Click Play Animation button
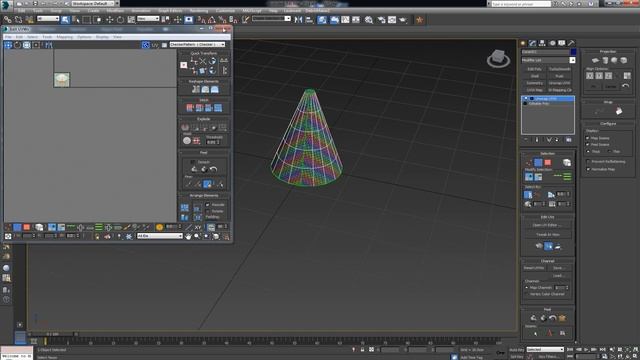The width and height of the screenshot is (640, 360). 586,350
